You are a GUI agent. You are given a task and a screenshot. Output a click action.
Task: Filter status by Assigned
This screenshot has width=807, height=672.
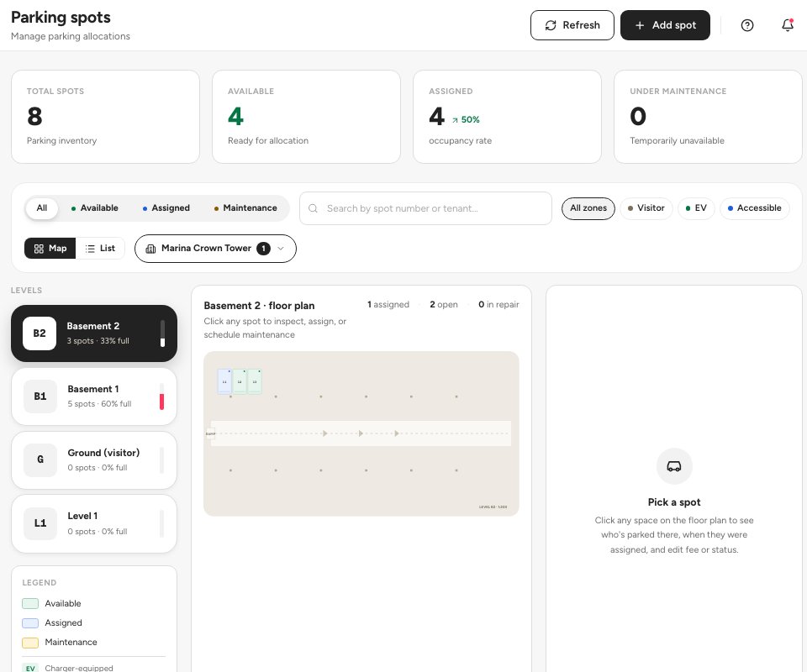click(166, 207)
